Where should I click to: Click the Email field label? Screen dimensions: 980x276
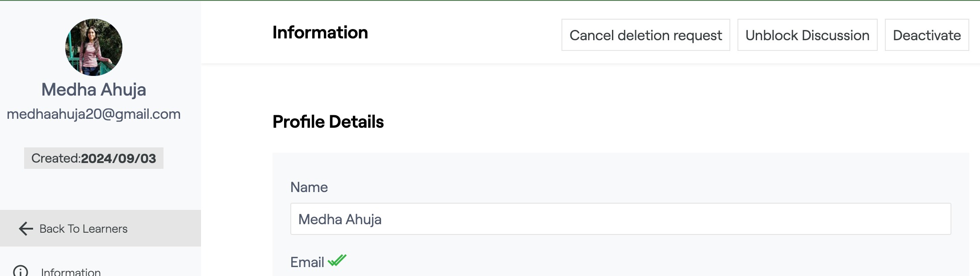click(307, 262)
